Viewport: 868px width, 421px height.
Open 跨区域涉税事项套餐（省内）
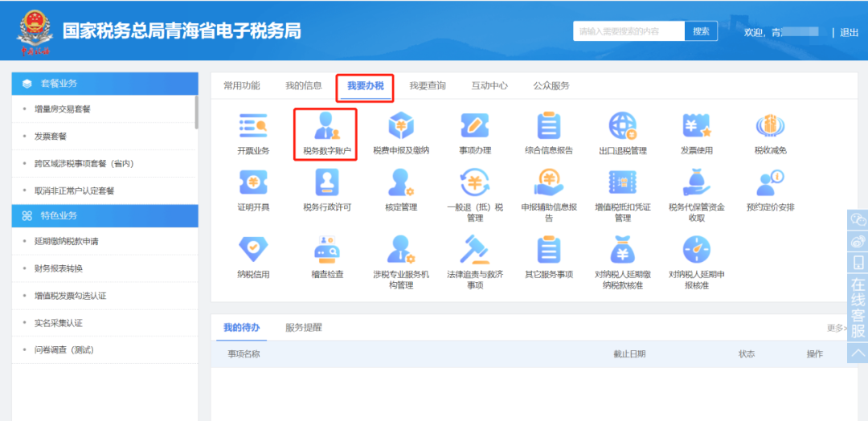point(84,164)
